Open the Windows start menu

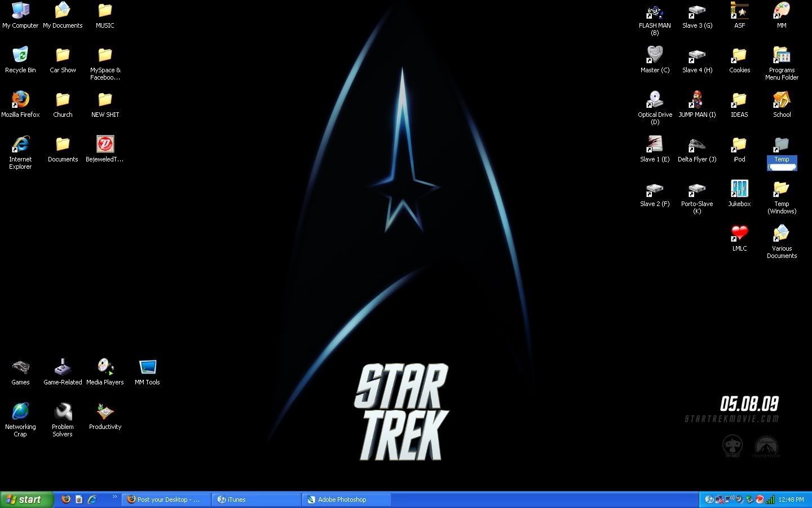27,500
